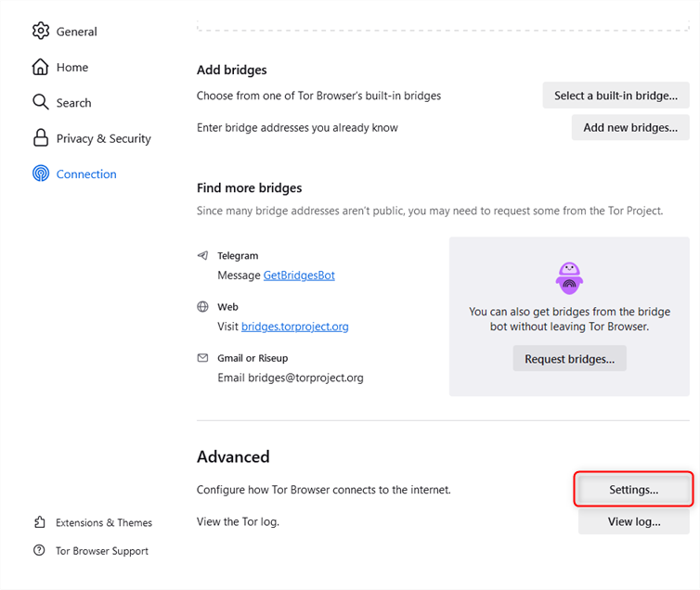Click 'Enter bridge addresses you already know'
The height and width of the screenshot is (590, 700).
297,127
